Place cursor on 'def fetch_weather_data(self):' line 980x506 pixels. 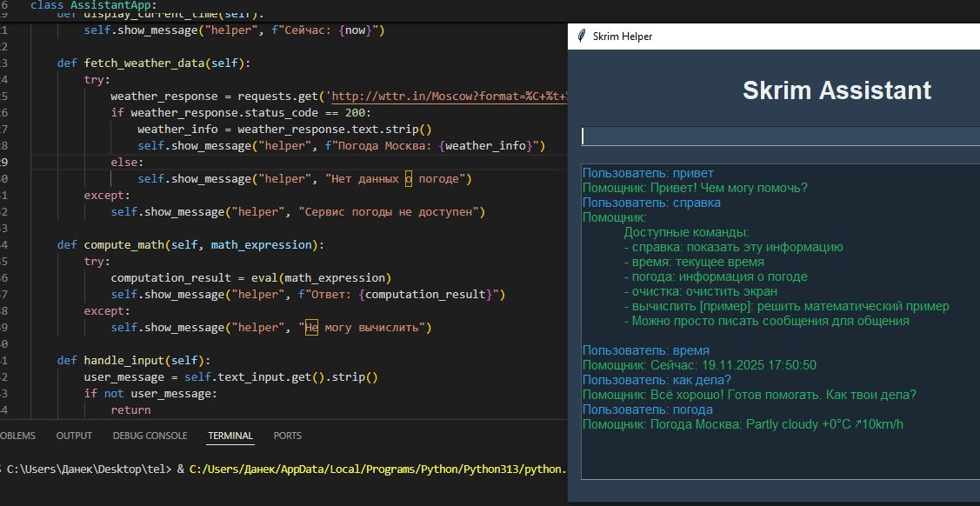point(153,63)
